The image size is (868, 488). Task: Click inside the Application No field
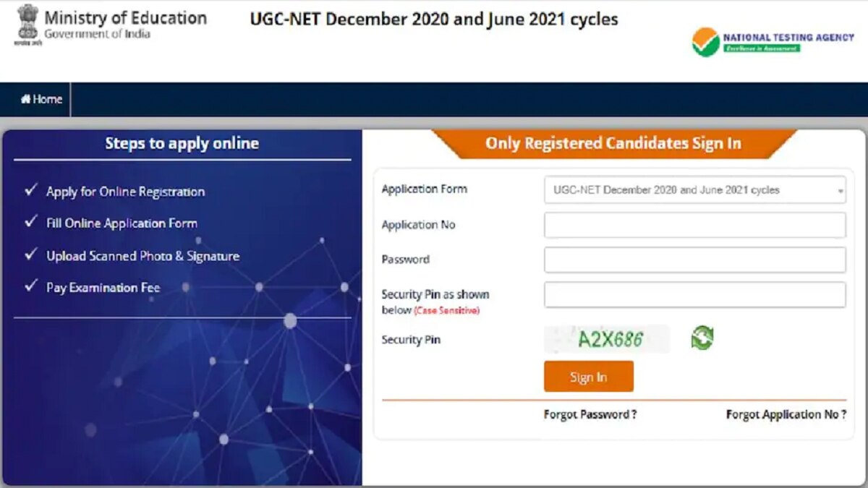pos(694,224)
